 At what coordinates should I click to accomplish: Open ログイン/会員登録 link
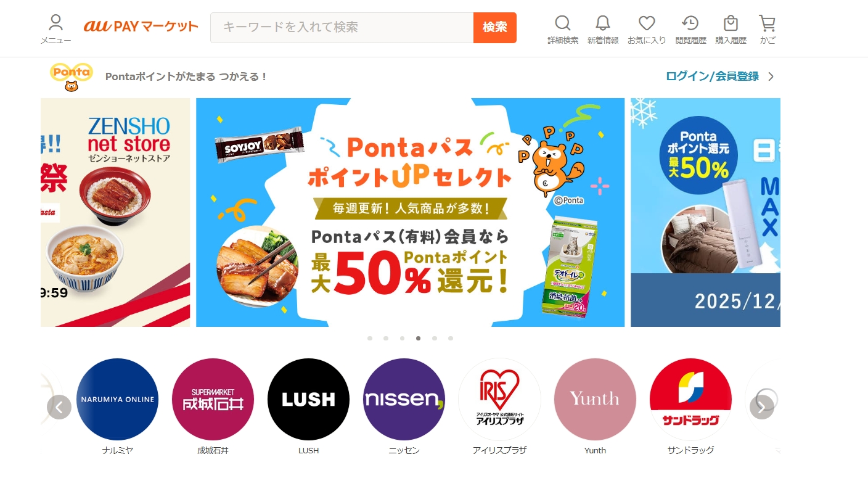click(x=712, y=76)
